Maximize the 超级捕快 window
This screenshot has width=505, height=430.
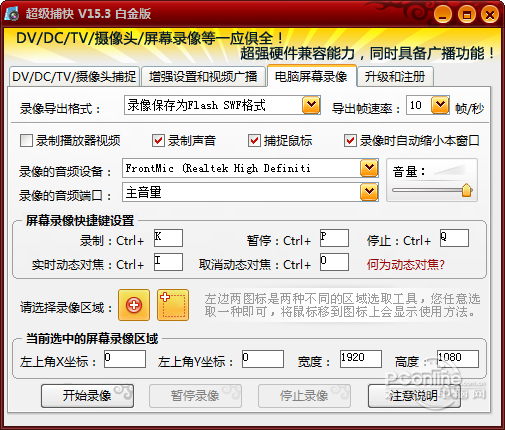tap(467, 15)
